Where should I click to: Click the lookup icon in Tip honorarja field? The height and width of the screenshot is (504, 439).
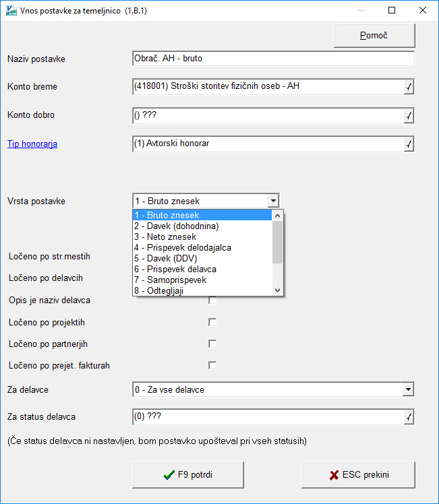[x=409, y=144]
